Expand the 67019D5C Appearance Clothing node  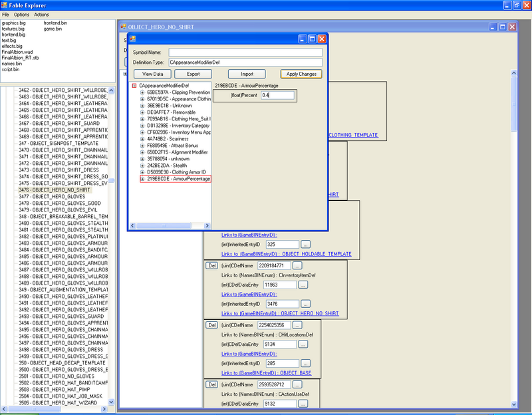click(x=142, y=99)
